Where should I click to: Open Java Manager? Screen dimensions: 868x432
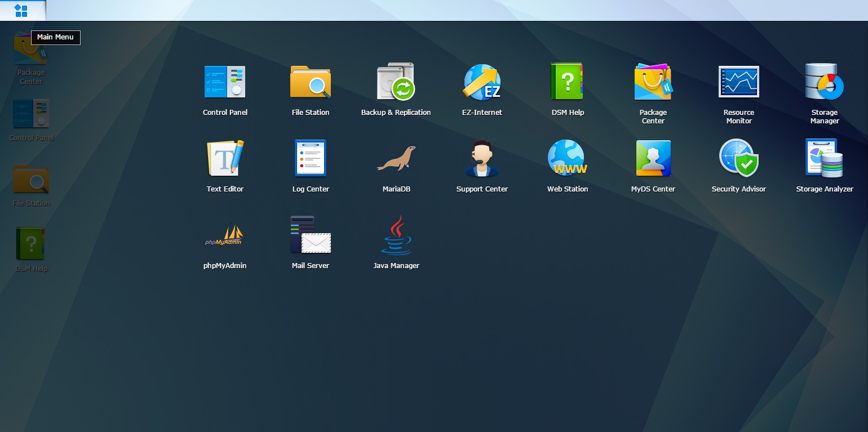coord(396,235)
